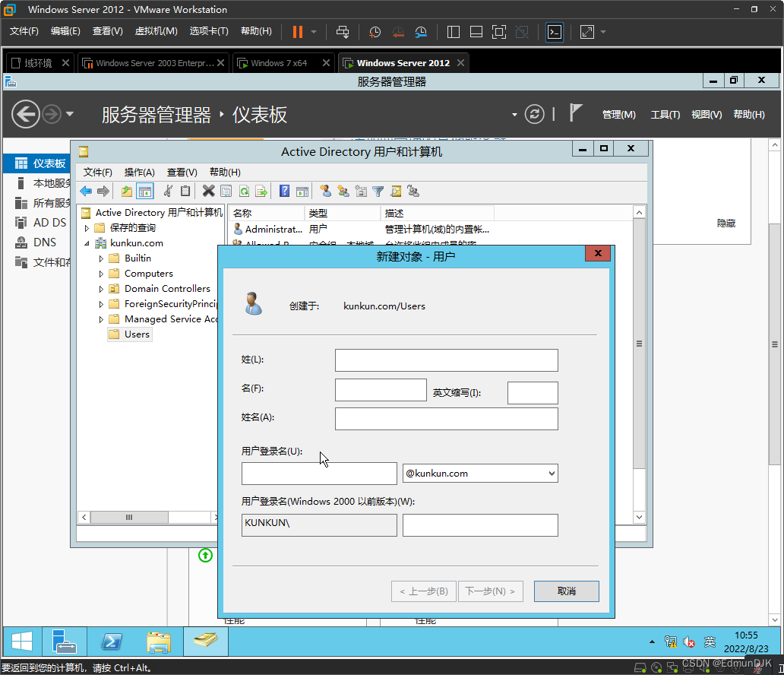Expand the Builtin folder node
Image resolution: width=784 pixels, height=675 pixels.
101,258
